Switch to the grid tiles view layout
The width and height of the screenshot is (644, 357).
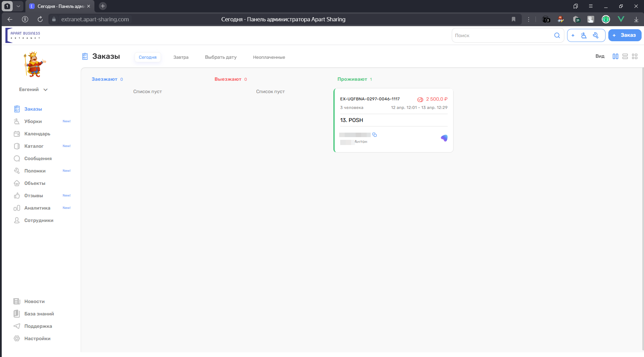point(634,56)
